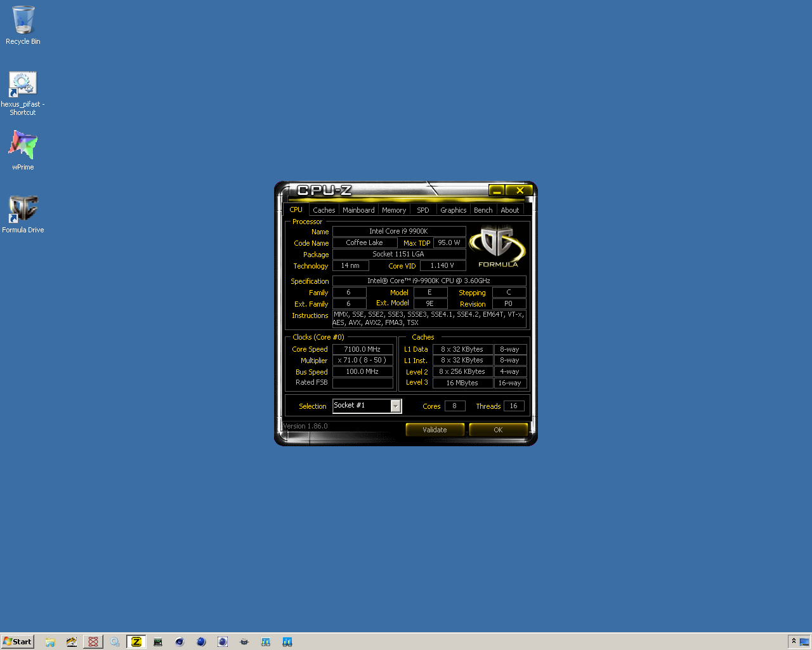The width and height of the screenshot is (812, 650).
Task: Click the empty Rated FSB field
Action: (x=362, y=383)
